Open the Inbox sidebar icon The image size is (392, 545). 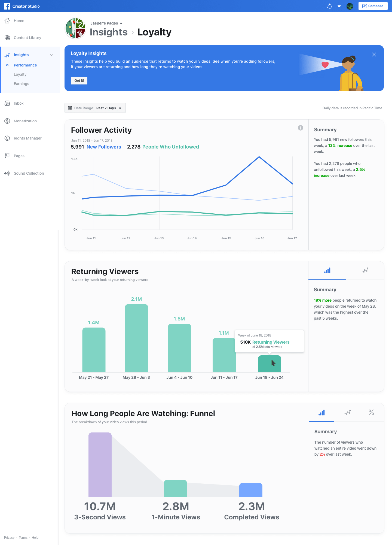(7, 103)
